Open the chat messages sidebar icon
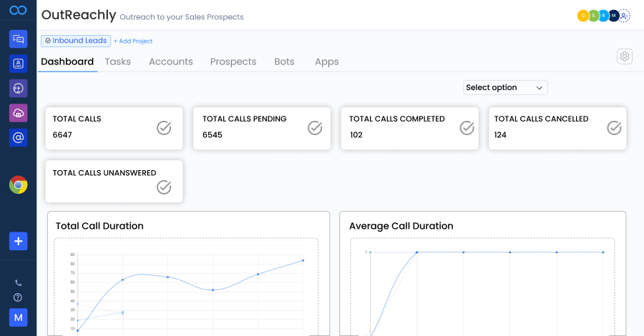Screen dimensions: 644x336 [x=18, y=39]
